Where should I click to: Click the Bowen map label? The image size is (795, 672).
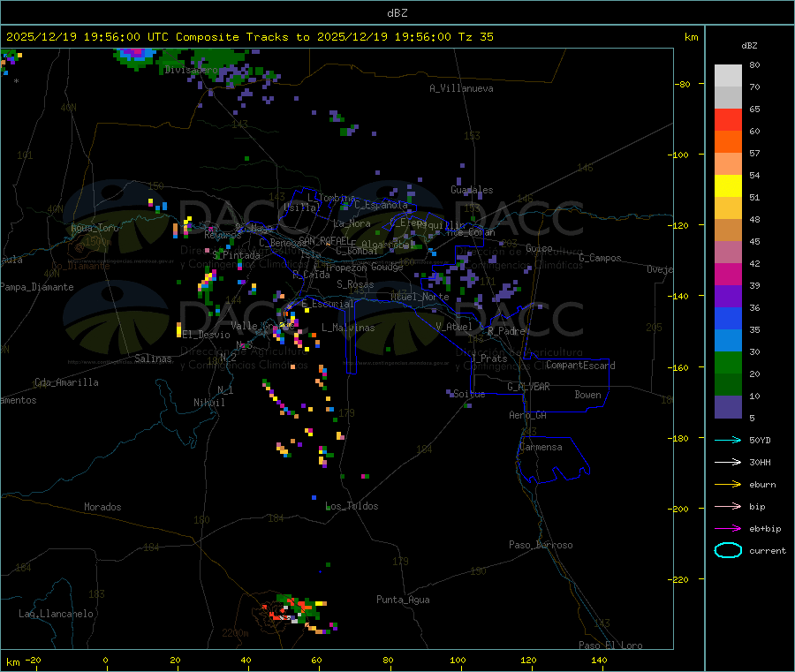[x=587, y=395]
